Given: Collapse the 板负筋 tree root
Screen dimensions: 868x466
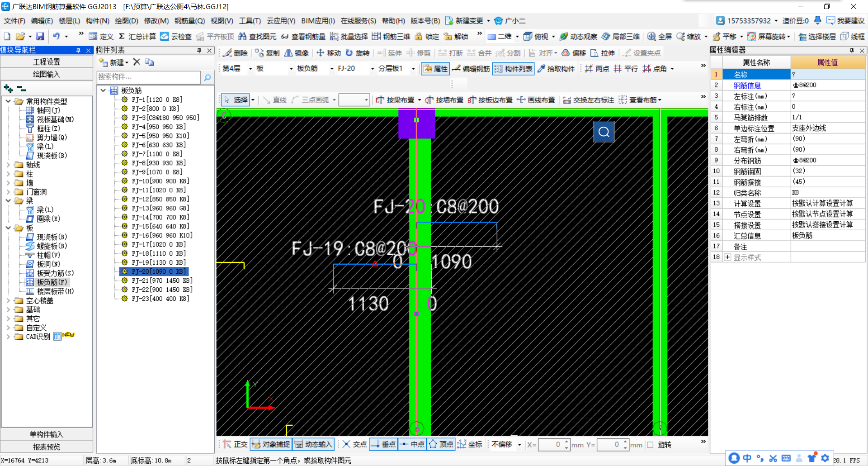Looking at the screenshot, I should tap(104, 90).
